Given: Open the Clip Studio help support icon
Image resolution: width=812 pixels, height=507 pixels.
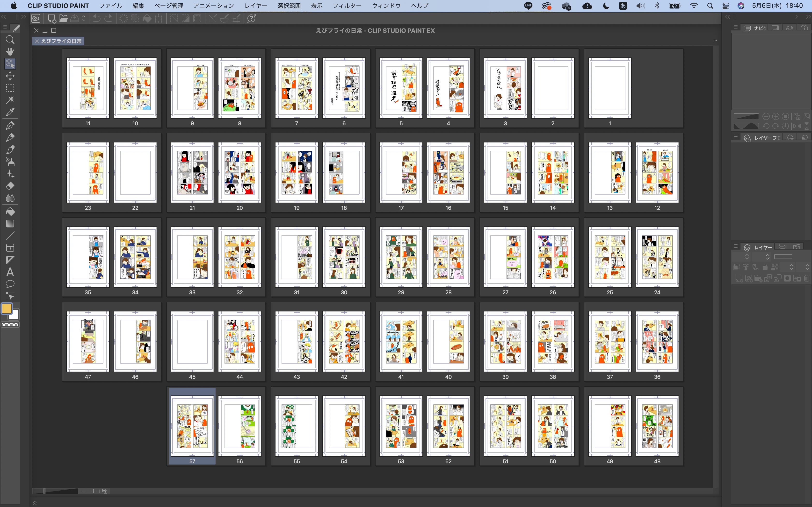Looking at the screenshot, I should (x=251, y=18).
